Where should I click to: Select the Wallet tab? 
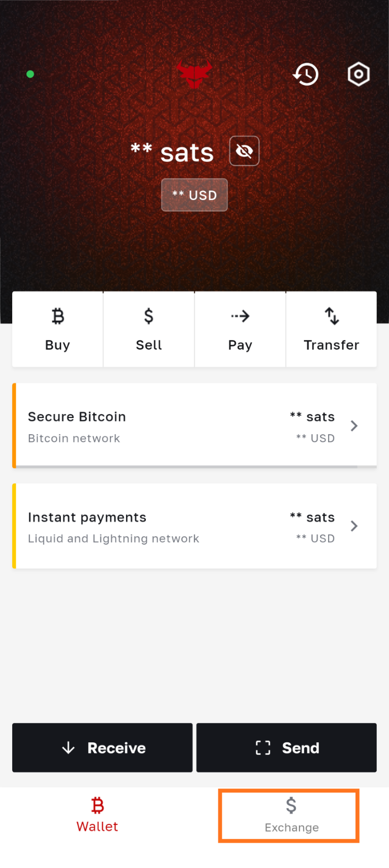click(97, 815)
